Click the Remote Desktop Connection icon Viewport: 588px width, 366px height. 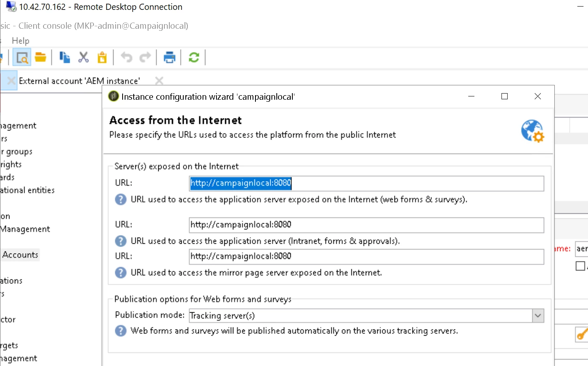click(x=11, y=7)
